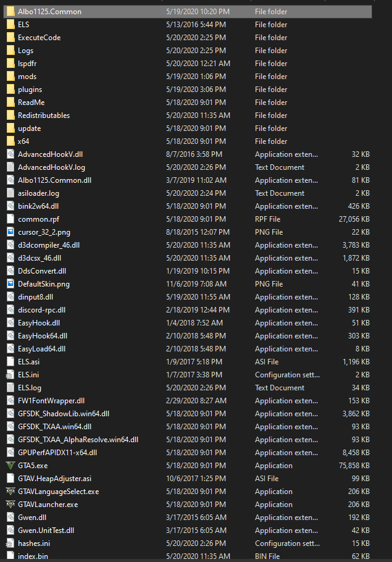Click date 10/6/2017 1:25 PM
Image resolution: width=392 pixels, height=562 pixels.
196,479
